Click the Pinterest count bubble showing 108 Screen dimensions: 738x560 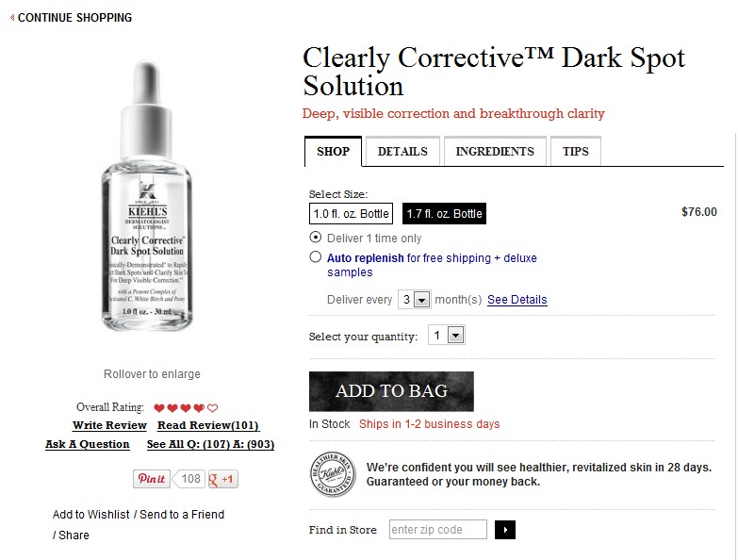(191, 479)
